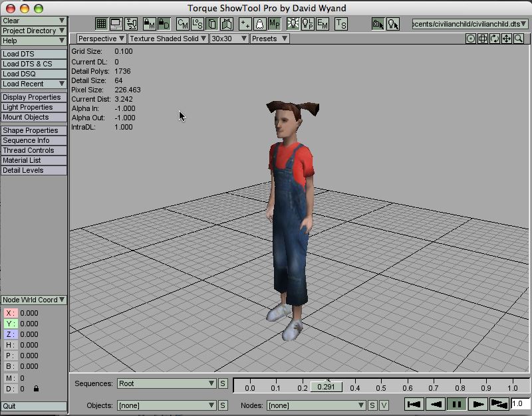Click the ghost-shaped toolbar icon

tap(260, 24)
